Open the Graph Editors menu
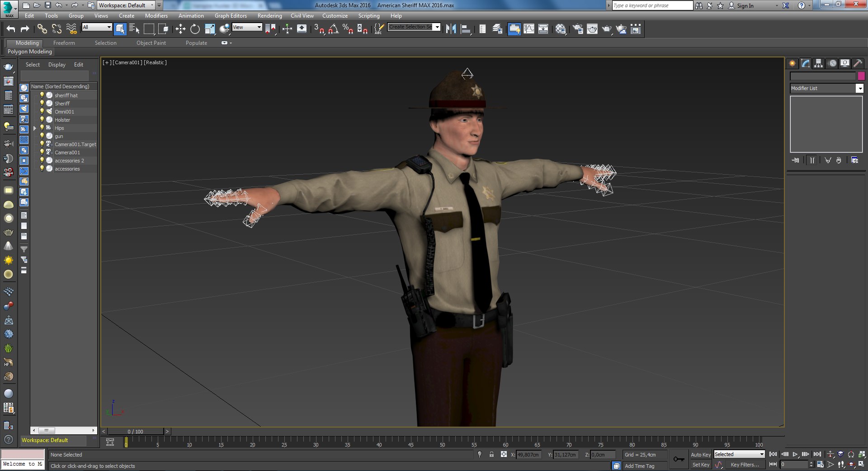The width and height of the screenshot is (868, 471). (231, 15)
